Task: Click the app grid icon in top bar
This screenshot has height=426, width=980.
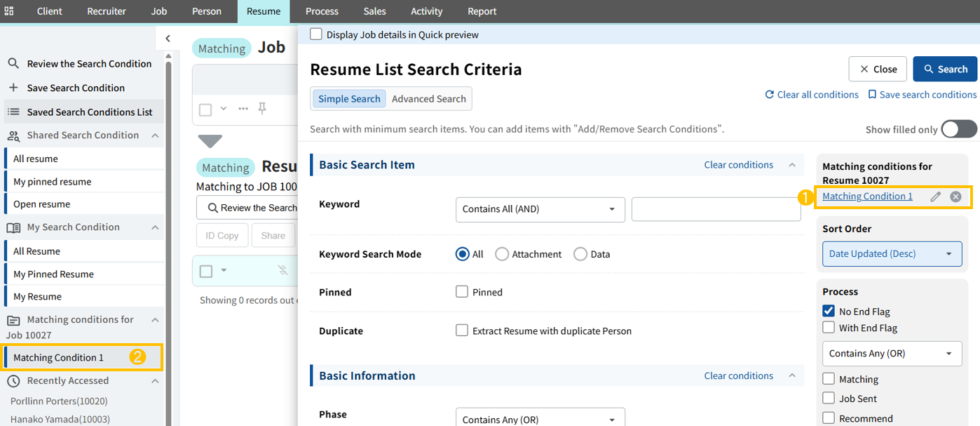Action: coord(9,11)
